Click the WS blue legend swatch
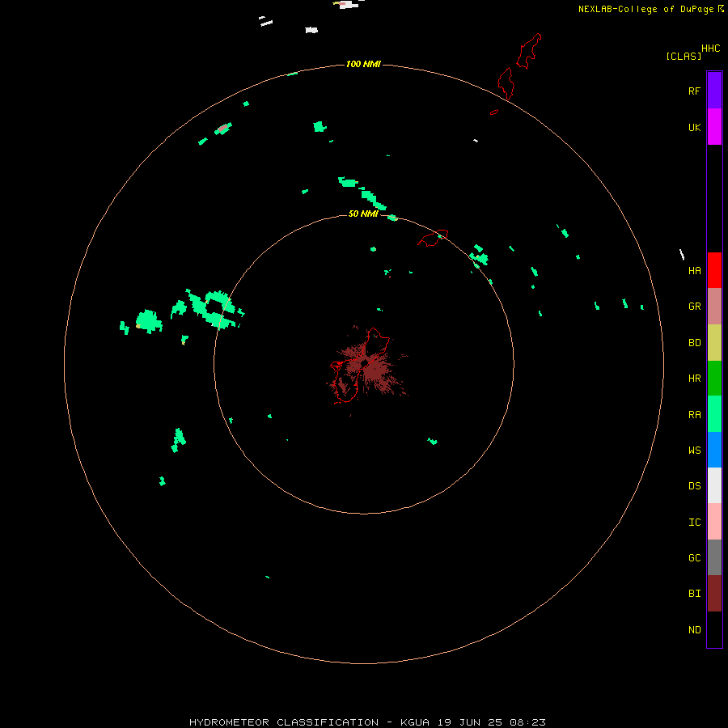728x728 pixels. 714,450
